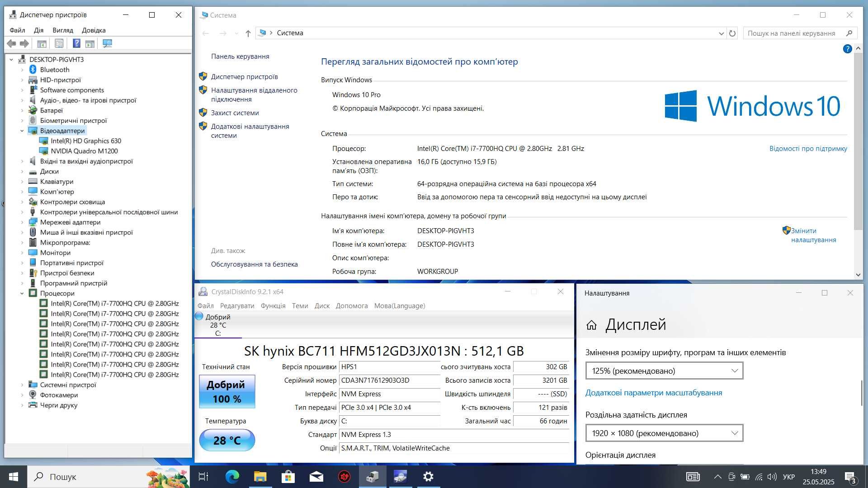Click Змінити налаштування link
Viewport: 868px width, 488px height.
click(813, 235)
